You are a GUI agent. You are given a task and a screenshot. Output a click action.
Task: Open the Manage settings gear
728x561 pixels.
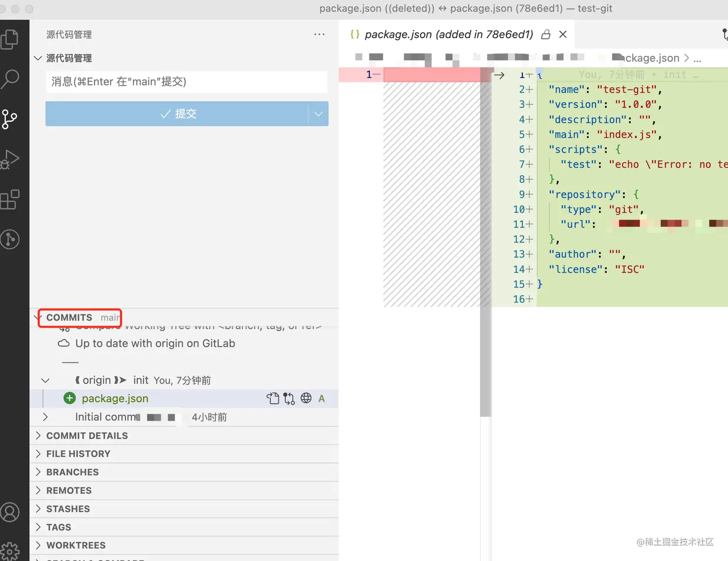point(10,551)
